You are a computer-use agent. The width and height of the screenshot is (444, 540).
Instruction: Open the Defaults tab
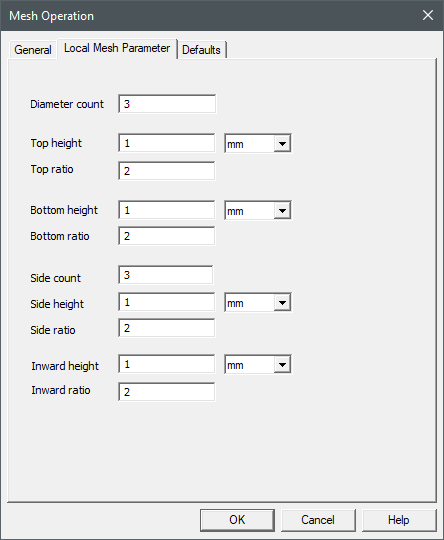point(202,50)
